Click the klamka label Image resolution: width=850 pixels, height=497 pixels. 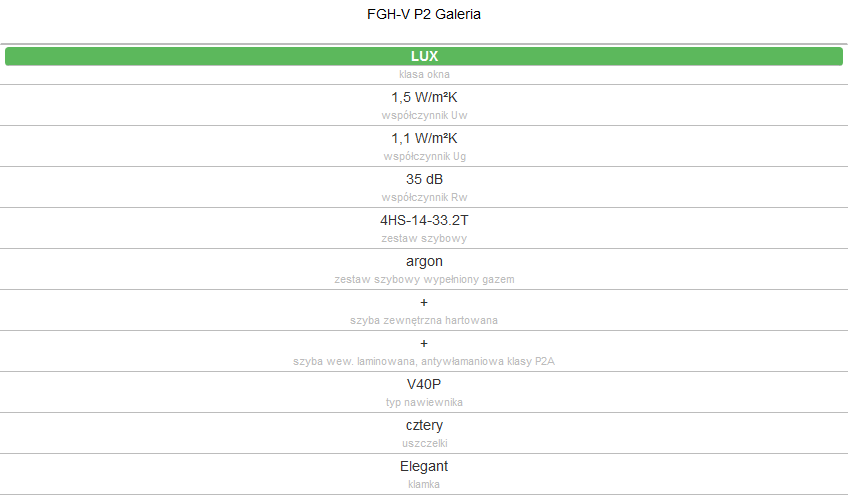click(424, 485)
